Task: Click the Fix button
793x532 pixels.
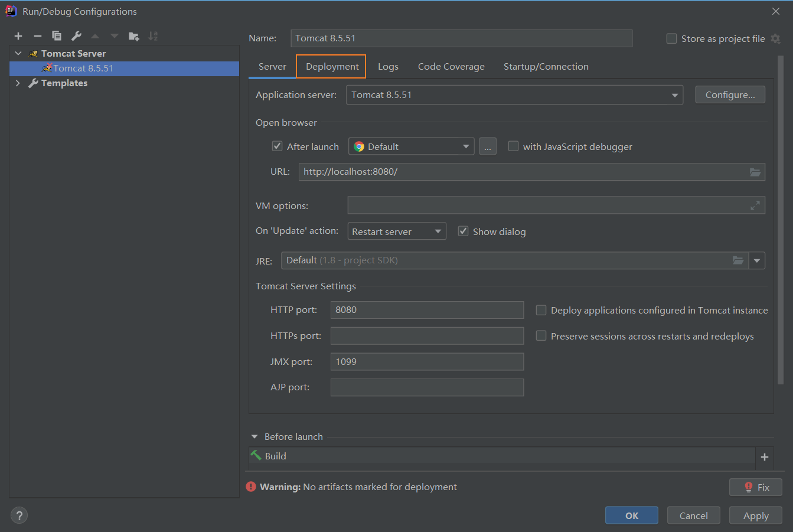Action: (756, 487)
